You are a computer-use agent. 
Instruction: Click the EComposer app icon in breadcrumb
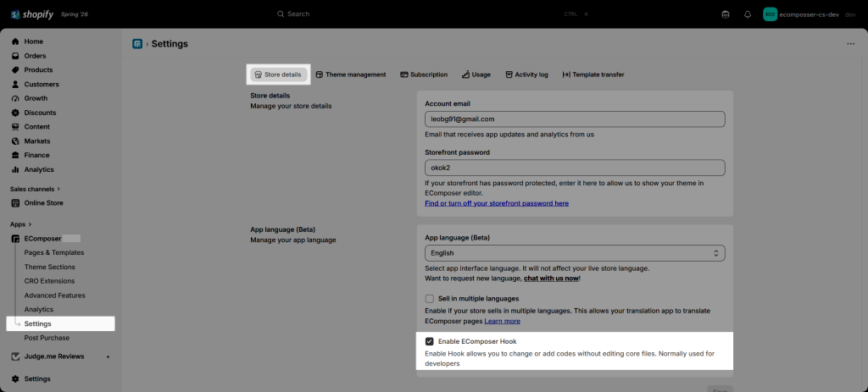[137, 44]
